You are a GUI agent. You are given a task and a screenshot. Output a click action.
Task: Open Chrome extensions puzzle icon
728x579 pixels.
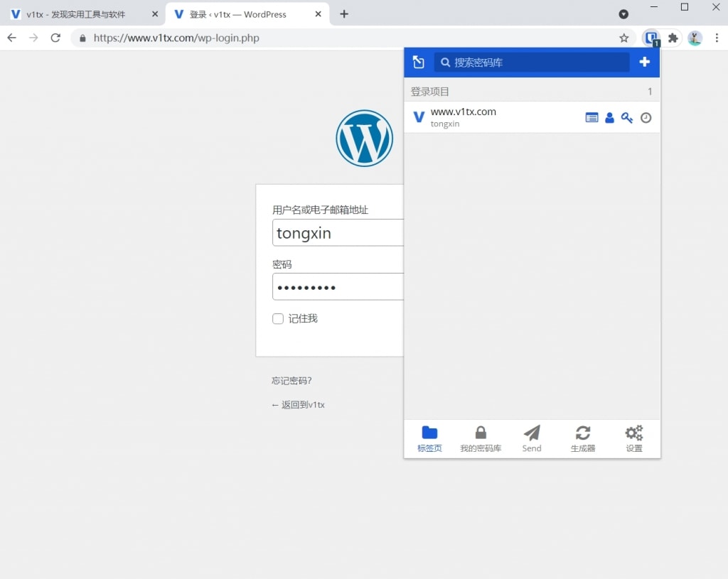coord(673,38)
